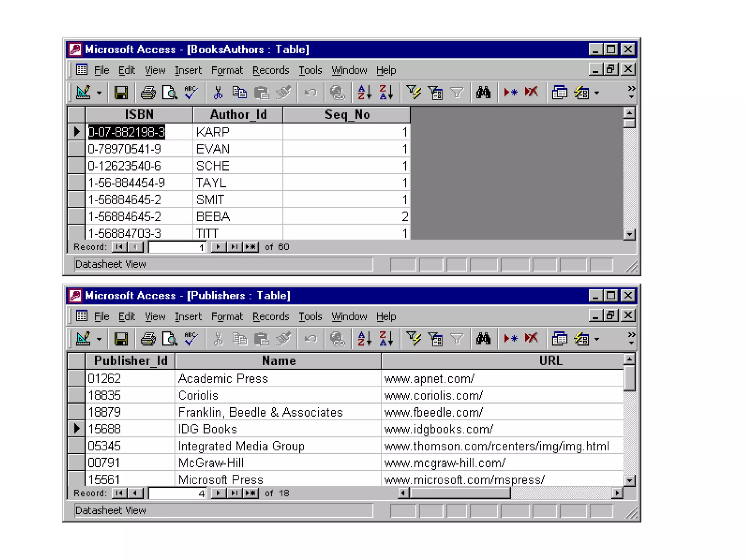Click ISBN column header

(139, 114)
